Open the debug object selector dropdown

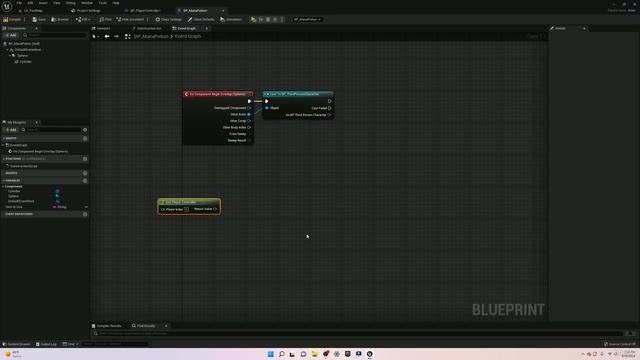[x=307, y=19]
